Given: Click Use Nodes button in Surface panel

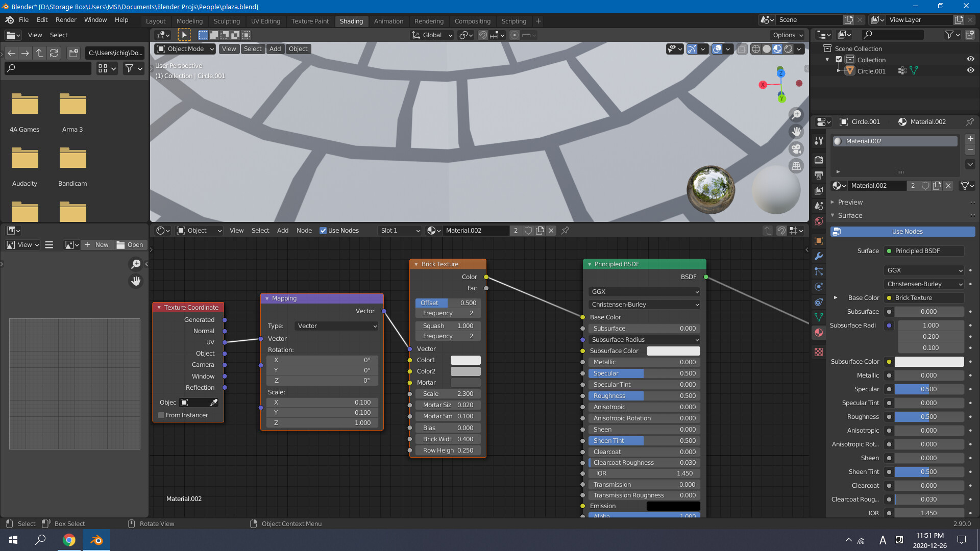Looking at the screenshot, I should point(902,232).
